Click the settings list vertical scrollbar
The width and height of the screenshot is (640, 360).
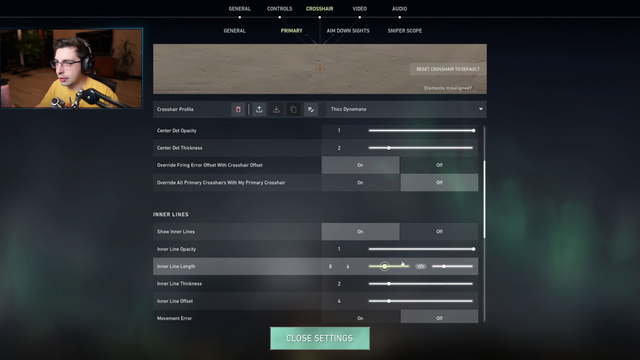click(484, 199)
